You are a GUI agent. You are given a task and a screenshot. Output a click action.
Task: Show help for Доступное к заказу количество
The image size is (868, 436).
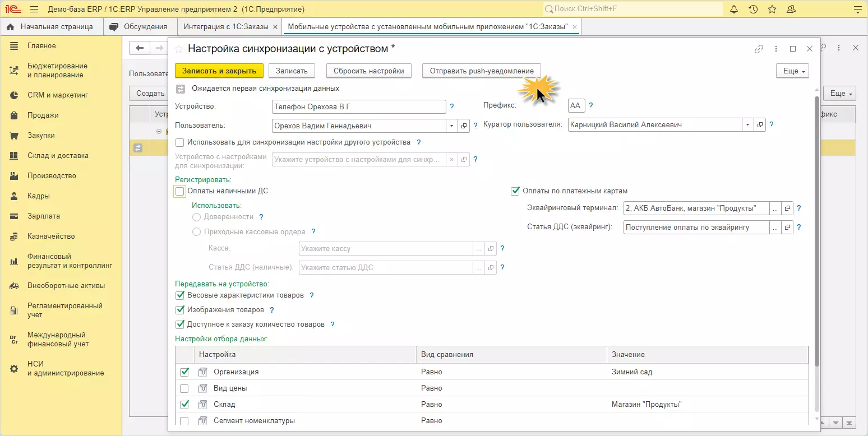(333, 324)
